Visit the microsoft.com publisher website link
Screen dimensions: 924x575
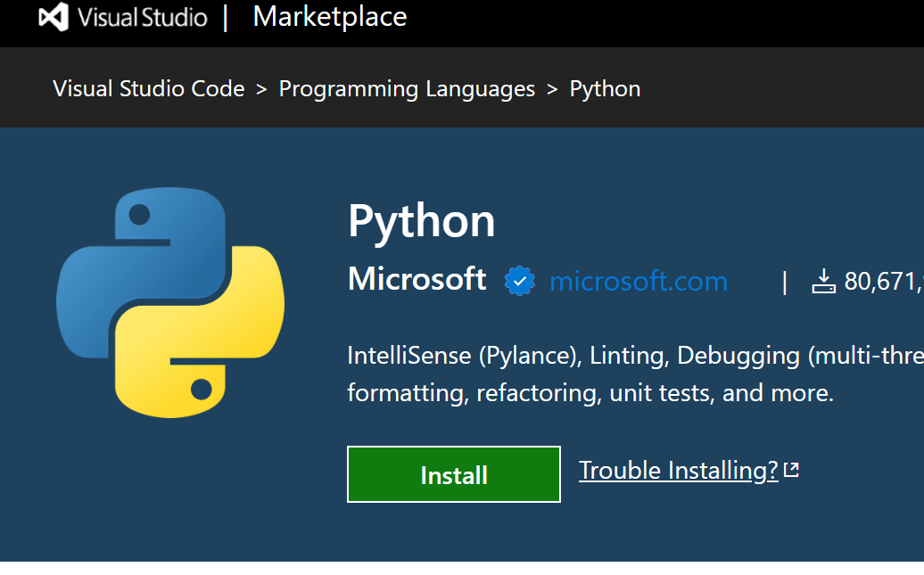(639, 280)
